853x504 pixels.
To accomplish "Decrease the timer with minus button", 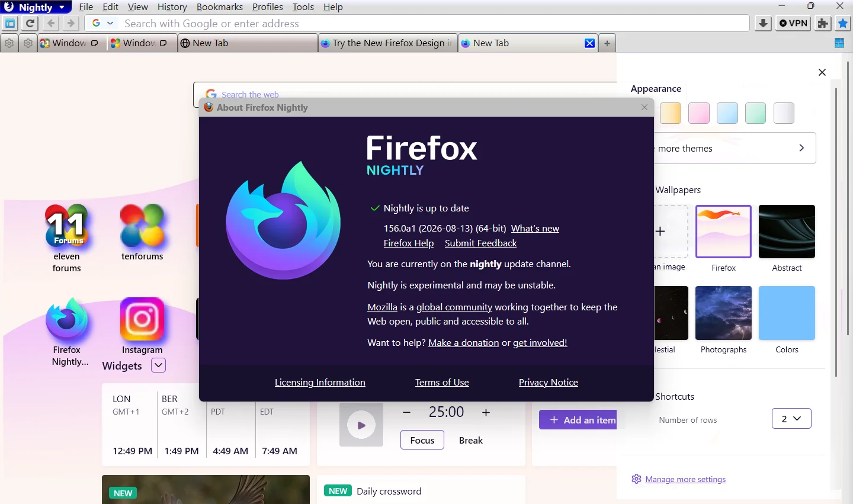I will click(406, 412).
